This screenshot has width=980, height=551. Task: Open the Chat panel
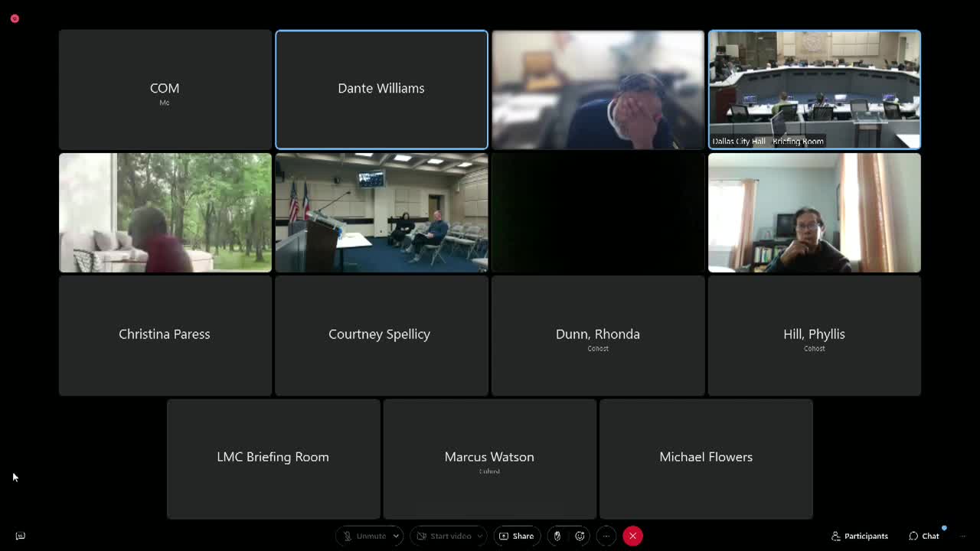click(924, 536)
